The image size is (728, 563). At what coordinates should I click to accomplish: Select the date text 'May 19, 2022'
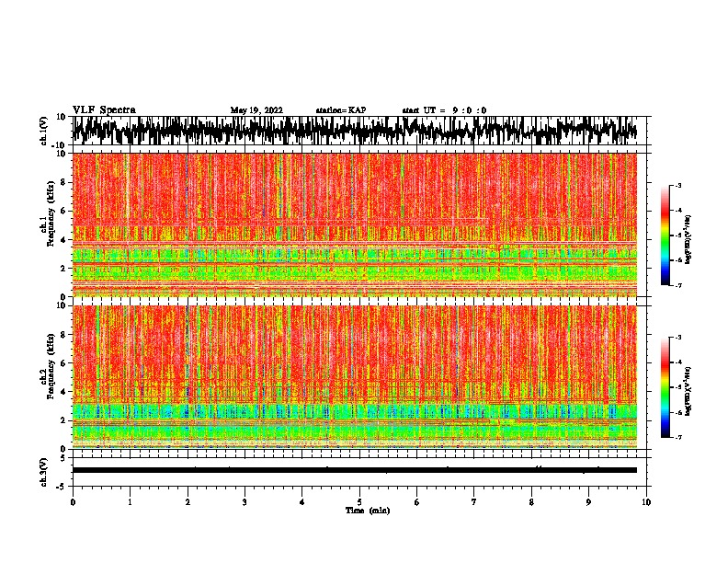tap(256, 110)
